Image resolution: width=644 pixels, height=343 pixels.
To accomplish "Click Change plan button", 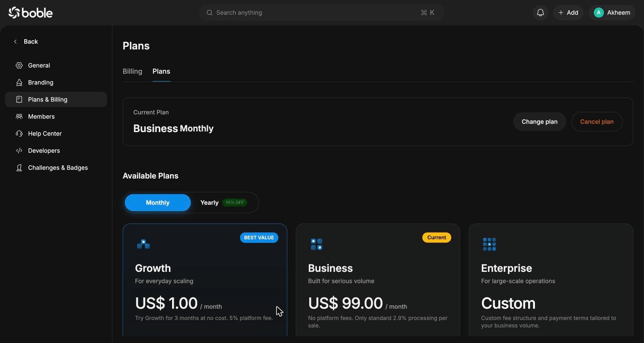I will (x=540, y=121).
